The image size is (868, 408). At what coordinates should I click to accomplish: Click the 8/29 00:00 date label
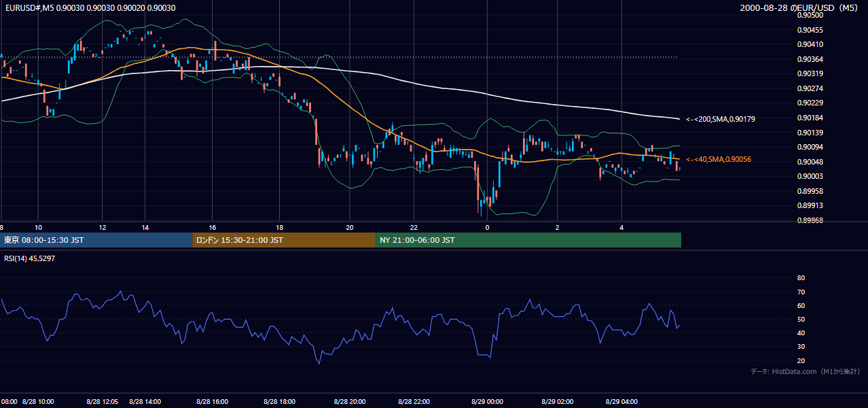(x=486, y=402)
